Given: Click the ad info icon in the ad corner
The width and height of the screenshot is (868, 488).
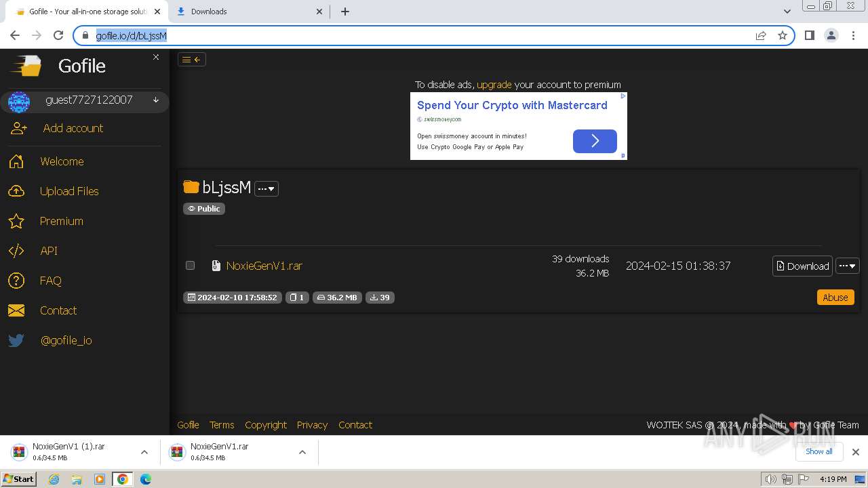Looking at the screenshot, I should [623, 96].
